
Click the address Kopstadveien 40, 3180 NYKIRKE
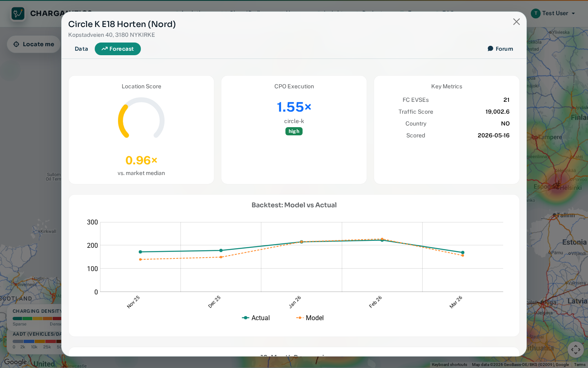click(x=111, y=35)
